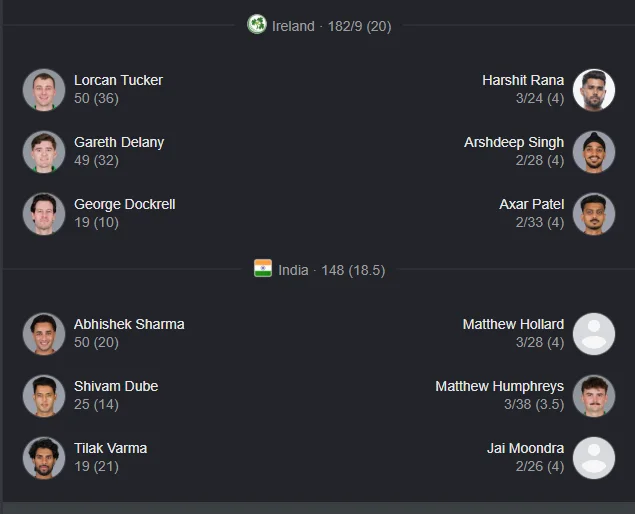The height and width of the screenshot is (514, 635).
Task: Click Jai Moondra's placeholder avatar icon
Action: 594,458
